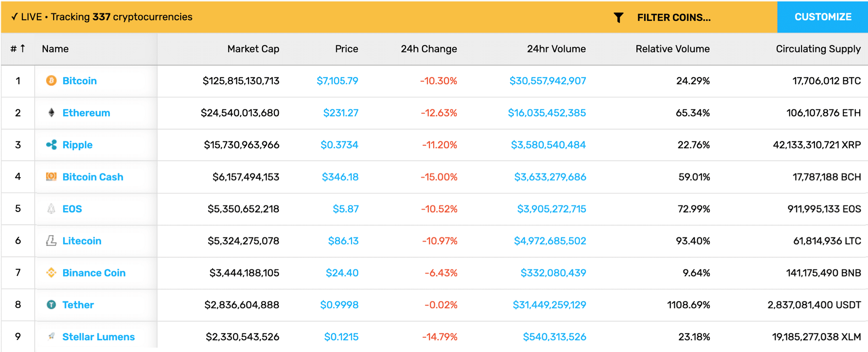Sort by Relative Volume column header
This screenshot has width=868, height=352.
point(672,49)
